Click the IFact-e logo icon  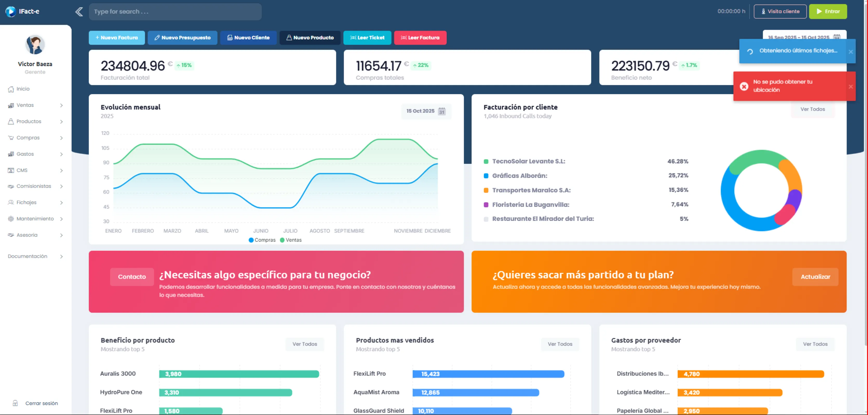click(10, 11)
